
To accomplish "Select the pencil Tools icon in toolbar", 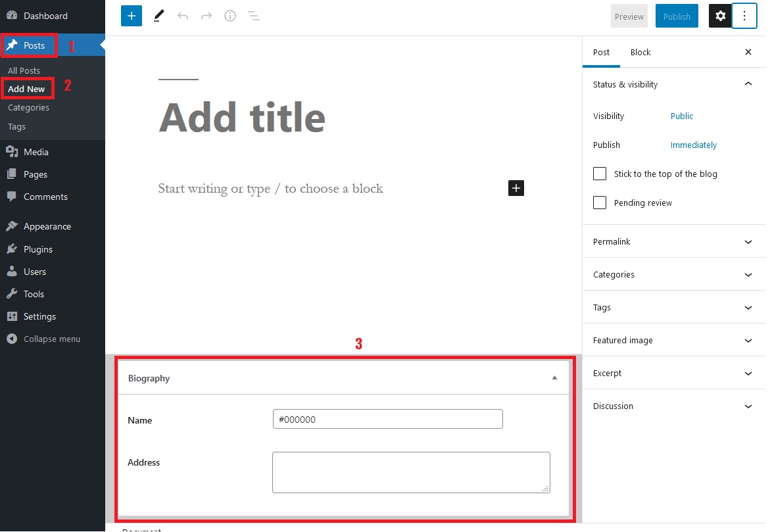I will [x=158, y=16].
